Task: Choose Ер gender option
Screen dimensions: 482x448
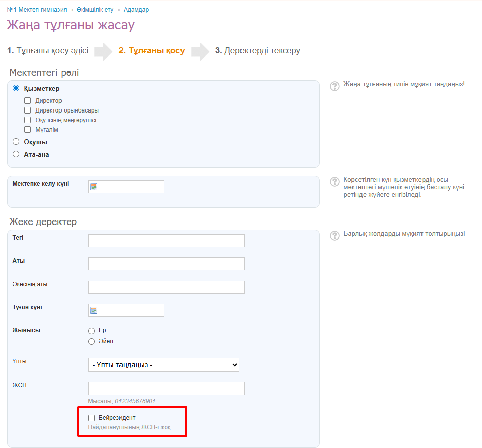Action: 91,331
